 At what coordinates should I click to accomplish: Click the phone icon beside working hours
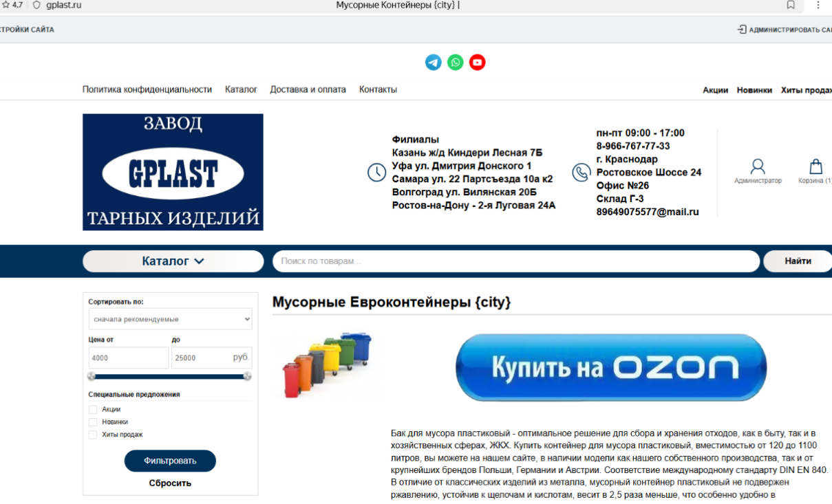582,172
